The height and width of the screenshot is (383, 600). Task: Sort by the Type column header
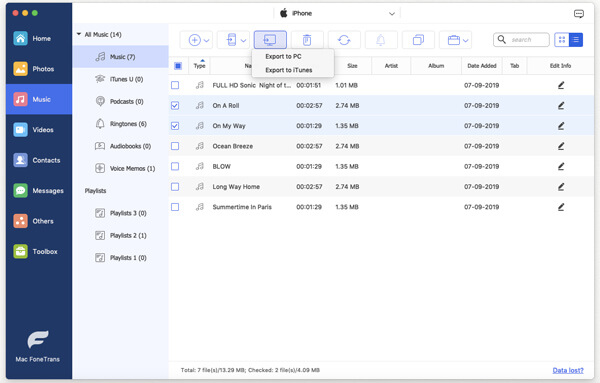point(199,66)
